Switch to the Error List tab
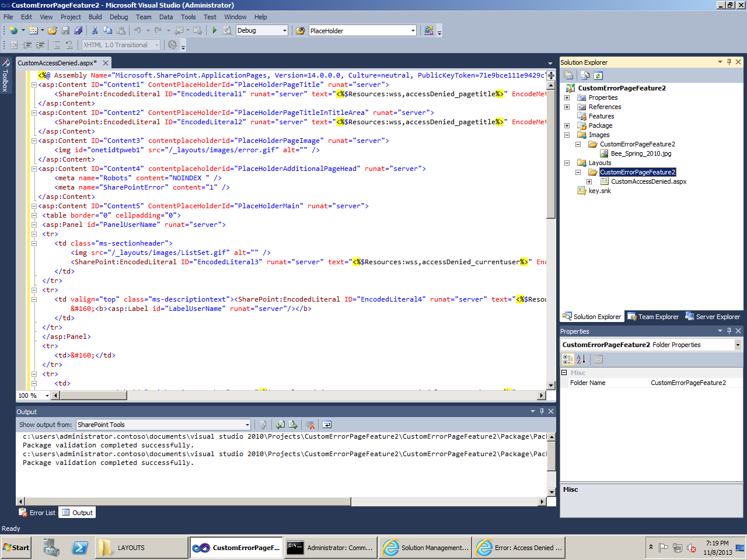This screenshot has height=560, width=747. coord(38,513)
